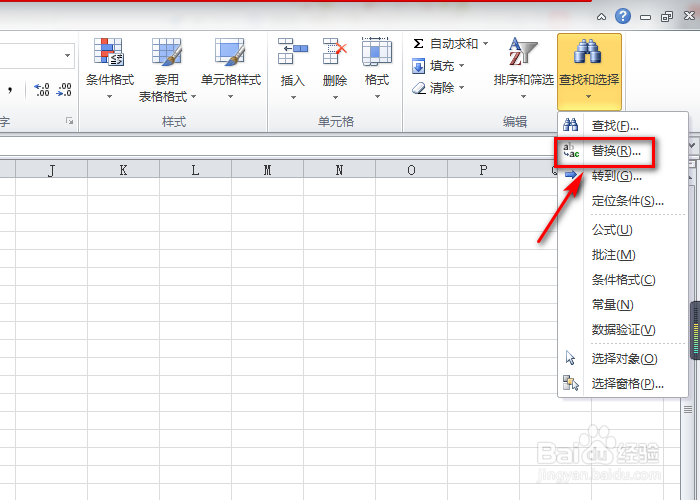Image resolution: width=700 pixels, height=500 pixels.
Task: Select Conditional Formatting (条件格式(C)) entry
Action: click(623, 280)
